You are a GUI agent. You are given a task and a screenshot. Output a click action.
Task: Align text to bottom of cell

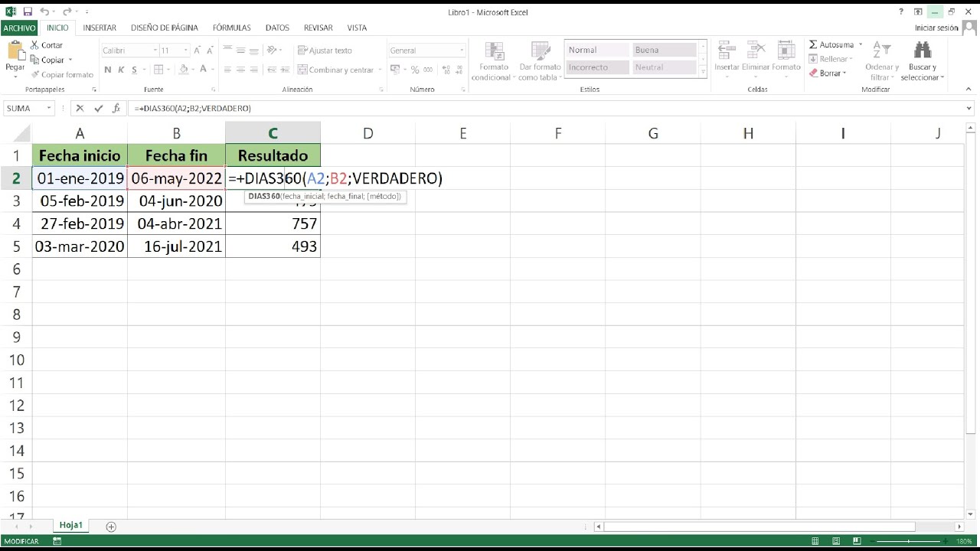click(x=254, y=51)
